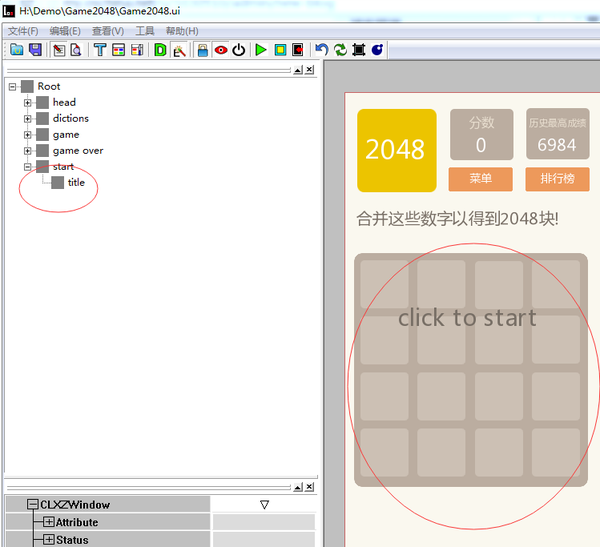Expand the Status property group

click(49, 539)
